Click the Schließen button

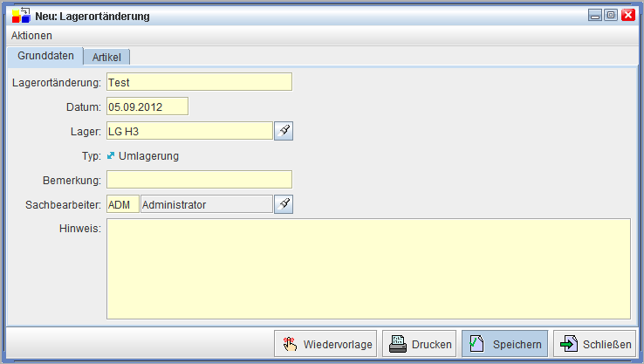click(593, 344)
